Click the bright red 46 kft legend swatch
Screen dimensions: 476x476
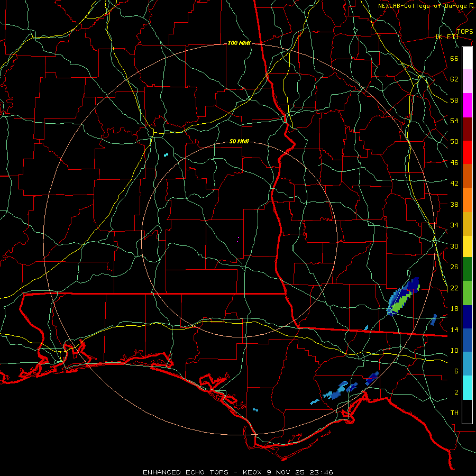[467, 152]
